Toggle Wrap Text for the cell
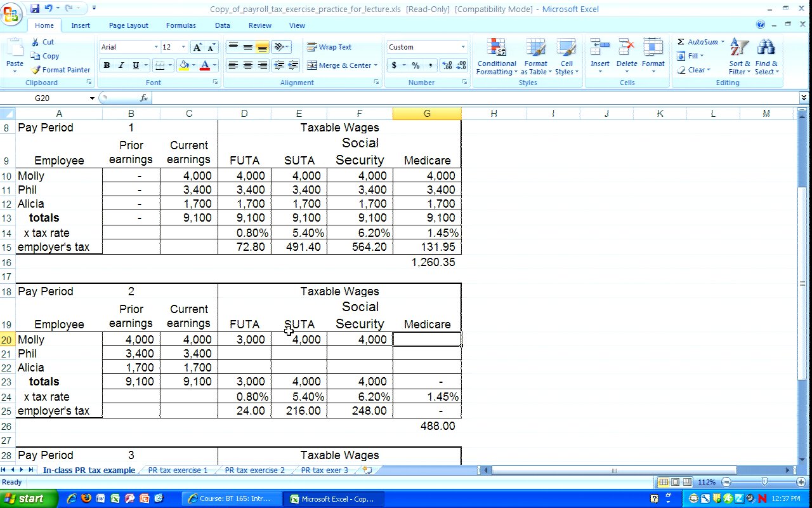 pos(329,47)
